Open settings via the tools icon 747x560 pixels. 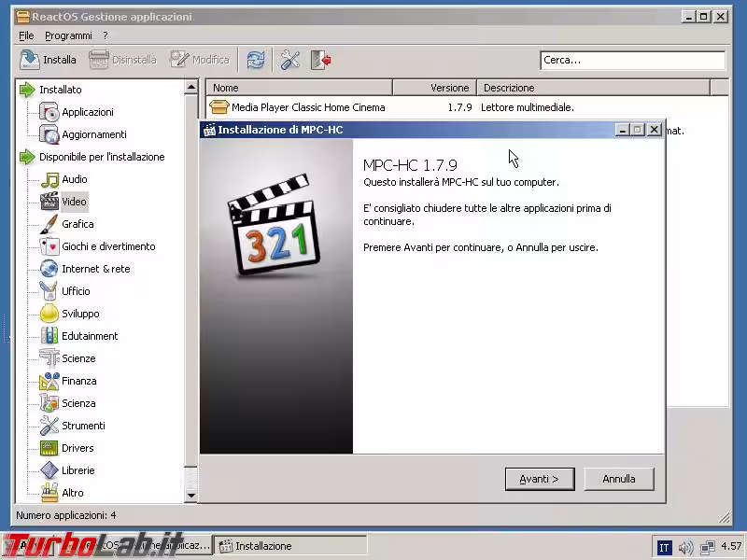[290, 60]
